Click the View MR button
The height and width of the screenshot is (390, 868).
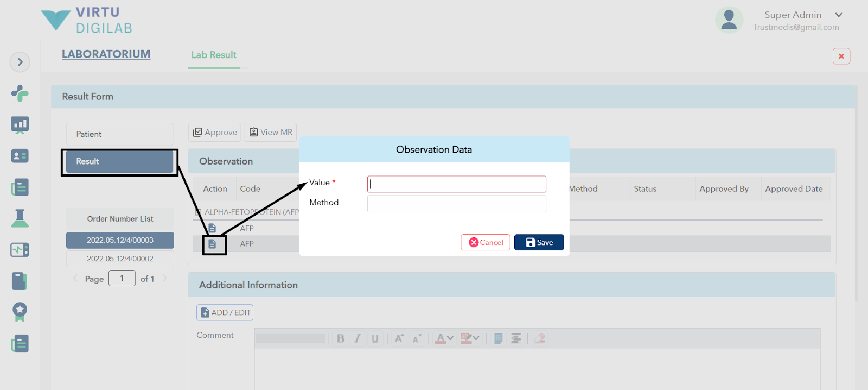(x=270, y=132)
